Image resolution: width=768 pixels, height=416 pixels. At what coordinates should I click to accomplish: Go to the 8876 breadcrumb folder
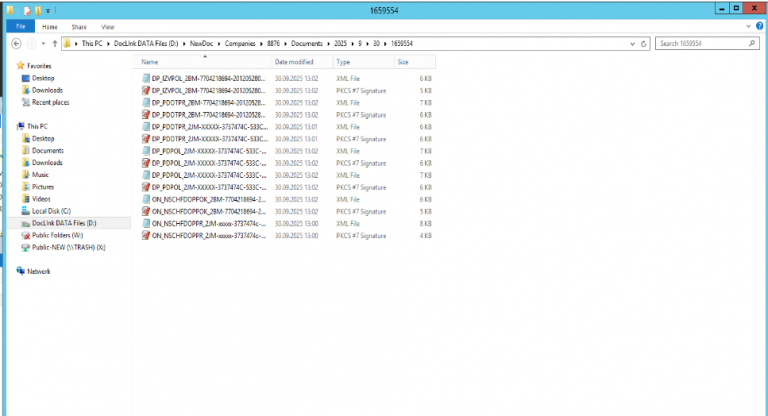point(273,44)
